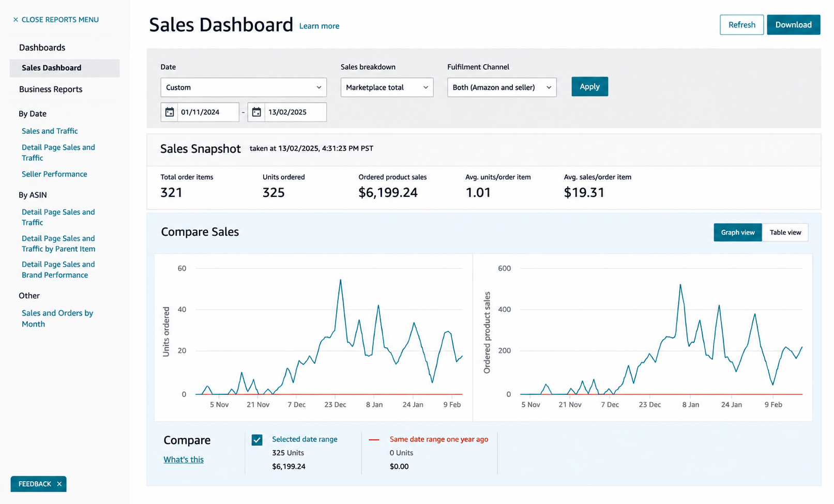
Task: Open the Learn more link
Action: [x=320, y=26]
